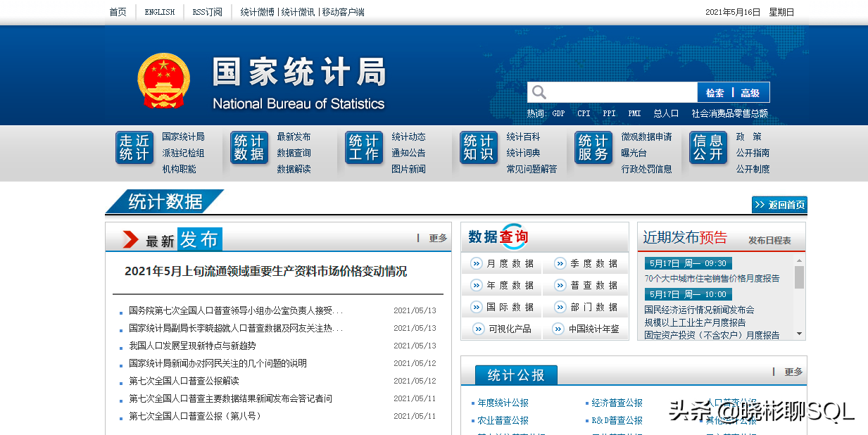This screenshot has width=868, height=435.
Task: Click the magnifier icon in search box
Action: 539,92
